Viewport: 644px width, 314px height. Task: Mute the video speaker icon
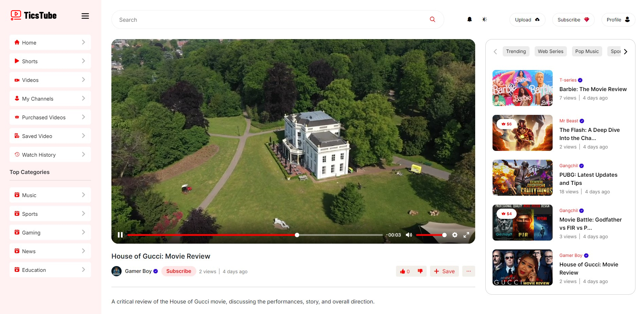[409, 235]
